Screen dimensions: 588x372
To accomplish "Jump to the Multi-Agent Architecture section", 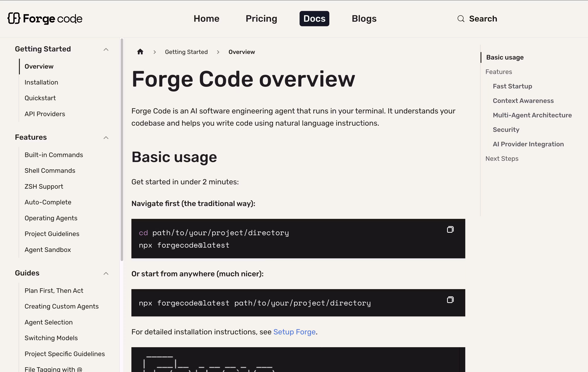I will 532,115.
